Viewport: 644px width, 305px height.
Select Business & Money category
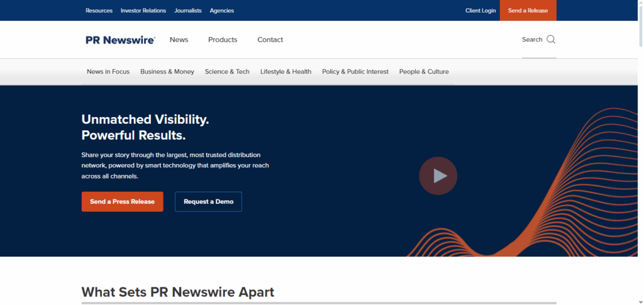tap(167, 72)
